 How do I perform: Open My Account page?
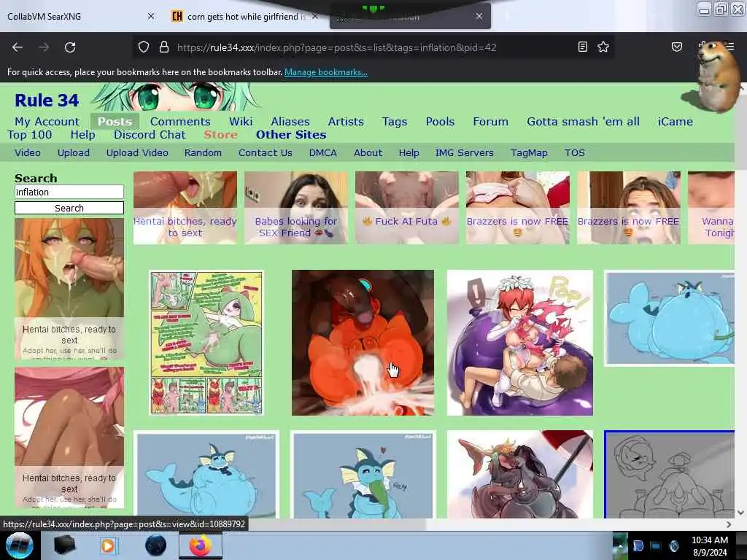[x=47, y=122]
